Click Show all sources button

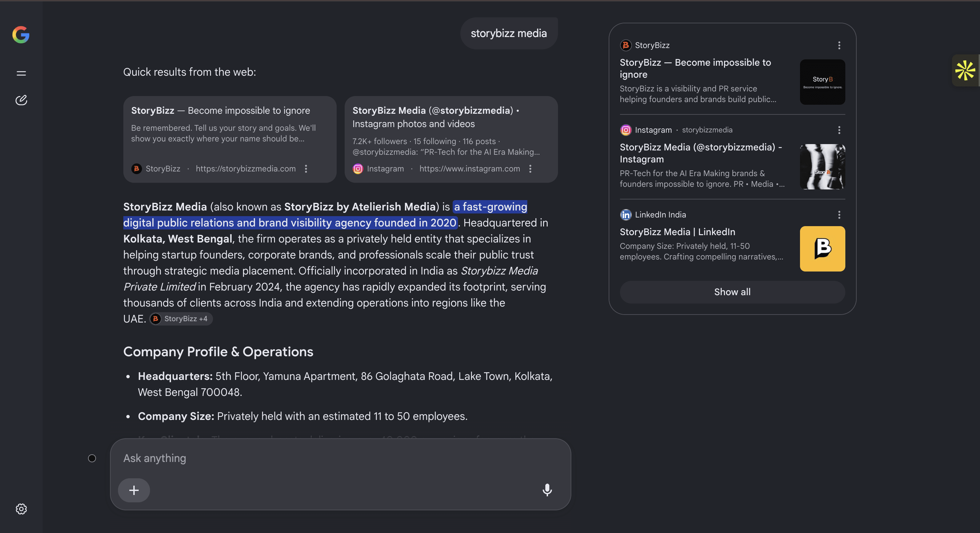pos(732,292)
